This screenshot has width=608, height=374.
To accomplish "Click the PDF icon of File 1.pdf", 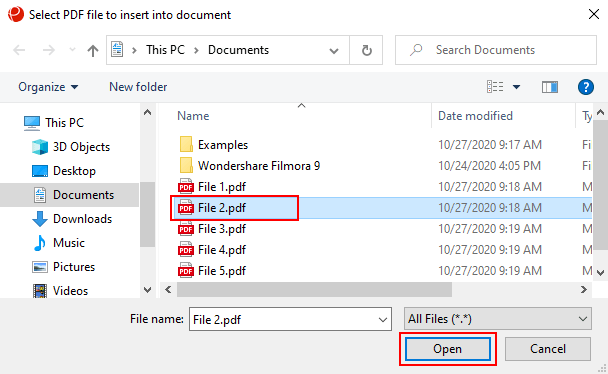I will point(186,186).
